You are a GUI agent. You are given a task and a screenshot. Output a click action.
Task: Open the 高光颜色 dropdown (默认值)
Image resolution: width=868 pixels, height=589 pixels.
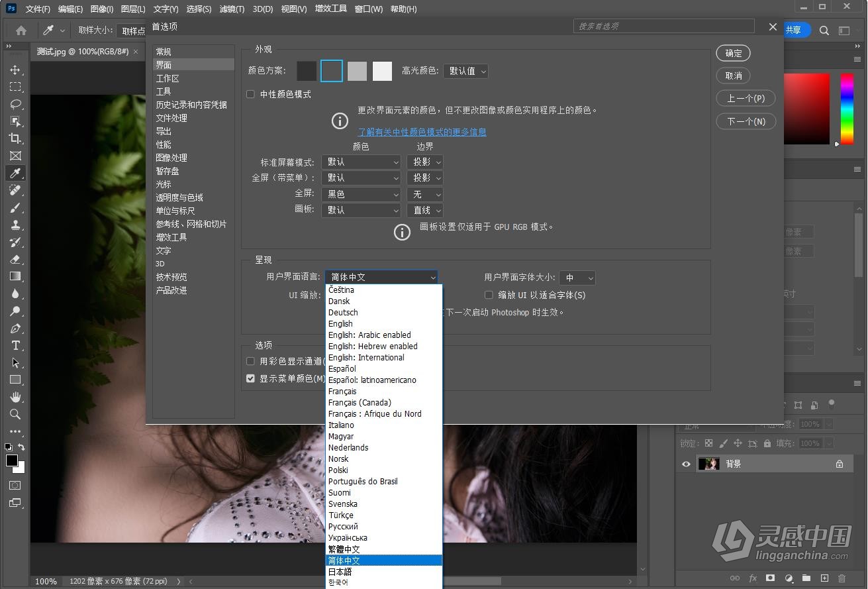465,71
